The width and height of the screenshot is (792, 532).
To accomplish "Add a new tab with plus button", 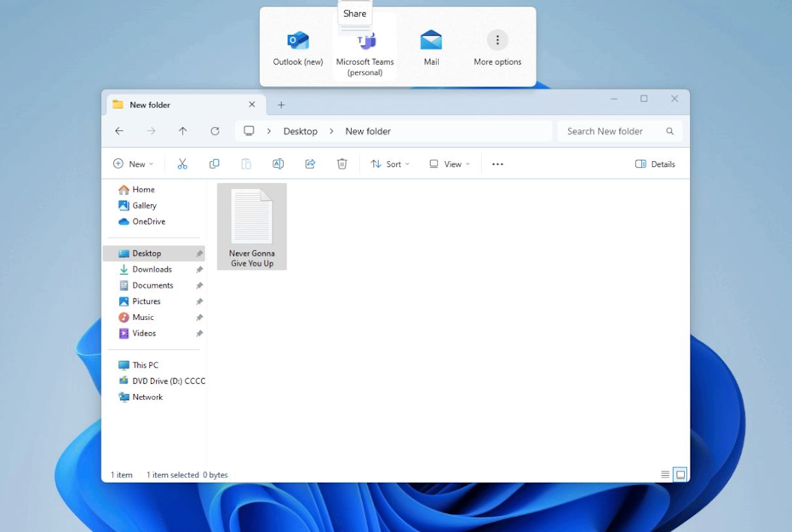I will [281, 105].
